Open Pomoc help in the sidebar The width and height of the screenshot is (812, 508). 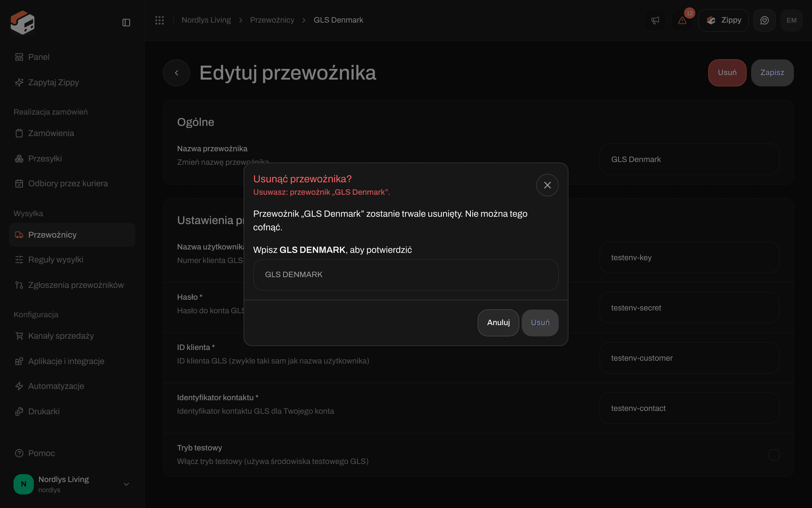(x=72, y=453)
